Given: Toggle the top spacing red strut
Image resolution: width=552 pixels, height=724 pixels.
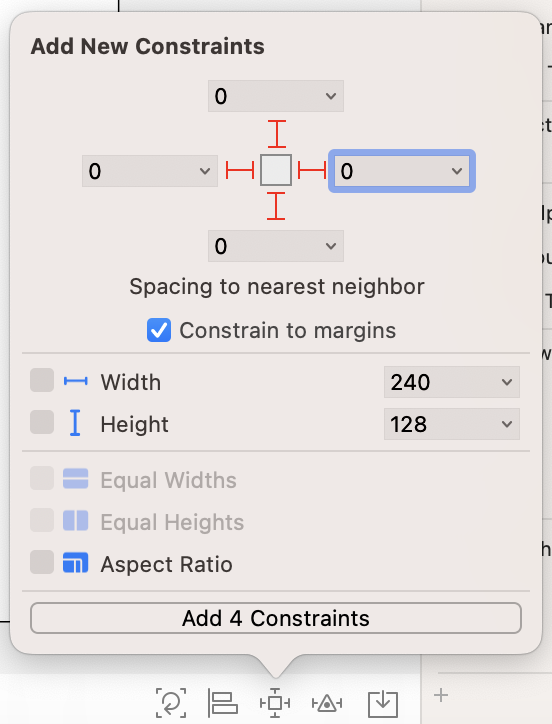Looking at the screenshot, I should pos(276,134).
